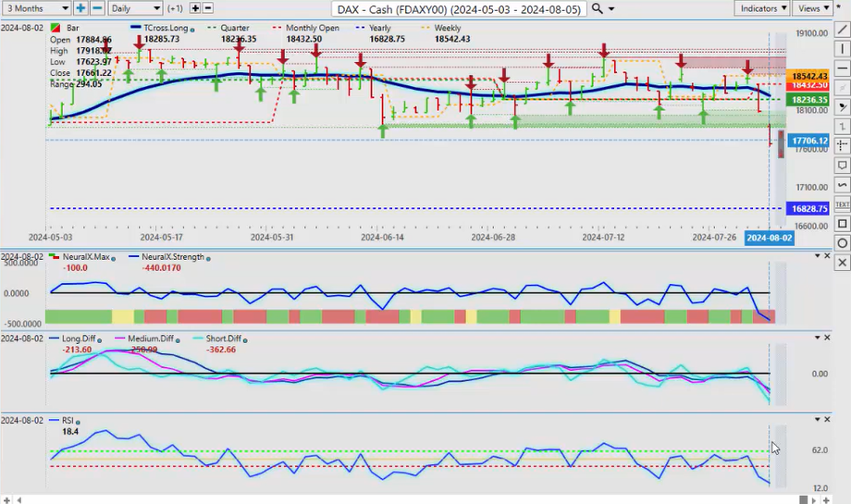
Task: Click the blue plus to extend time range
Action: pos(80,8)
